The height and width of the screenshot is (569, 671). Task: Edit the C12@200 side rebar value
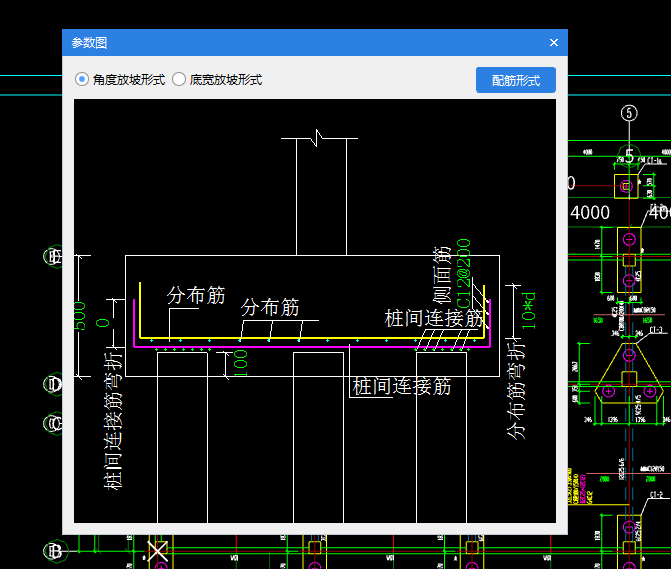(x=464, y=274)
